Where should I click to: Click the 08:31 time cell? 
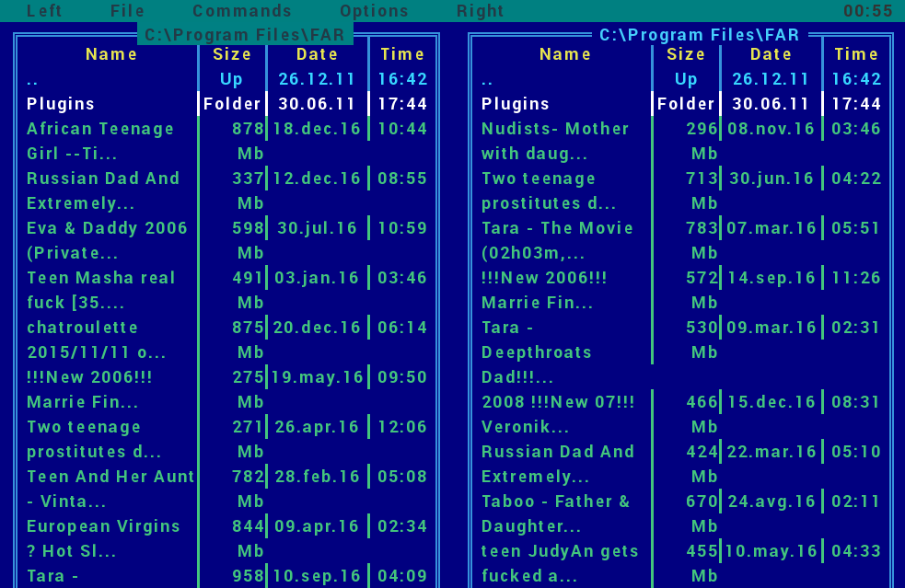pos(856,401)
